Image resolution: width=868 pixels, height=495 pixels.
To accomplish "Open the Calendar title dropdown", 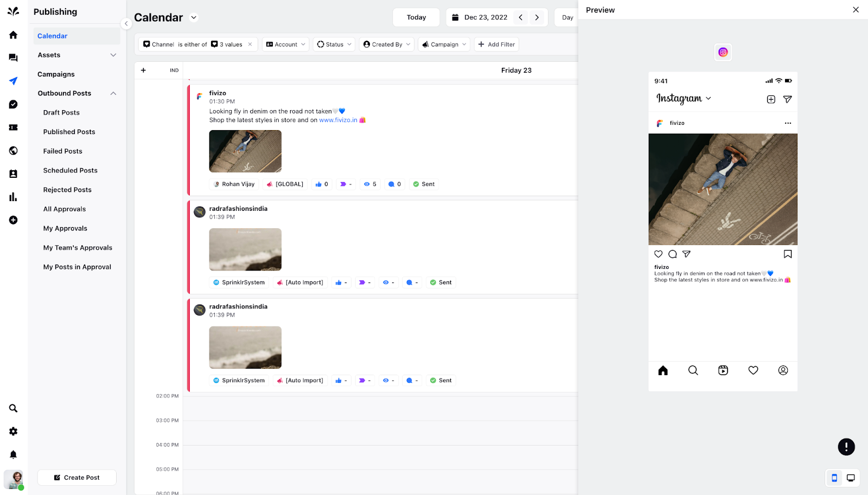I will 194,17.
